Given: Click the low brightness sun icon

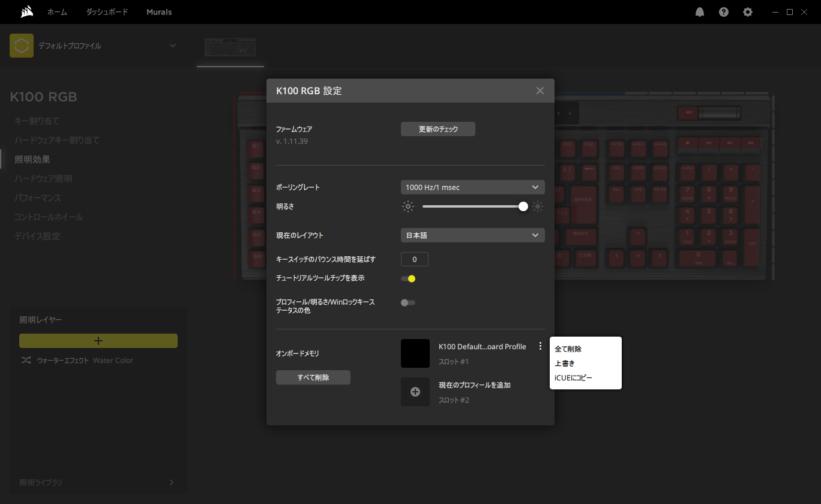Looking at the screenshot, I should click(408, 206).
